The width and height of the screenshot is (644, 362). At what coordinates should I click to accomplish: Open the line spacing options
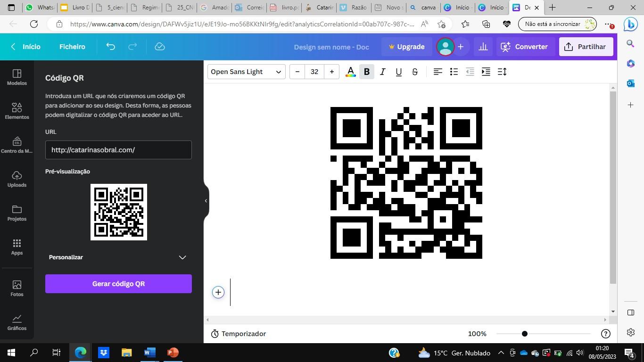(x=502, y=72)
